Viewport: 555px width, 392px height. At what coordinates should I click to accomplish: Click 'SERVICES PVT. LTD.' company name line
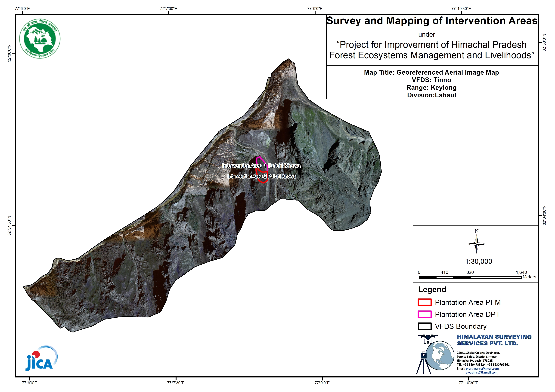pos(487,343)
